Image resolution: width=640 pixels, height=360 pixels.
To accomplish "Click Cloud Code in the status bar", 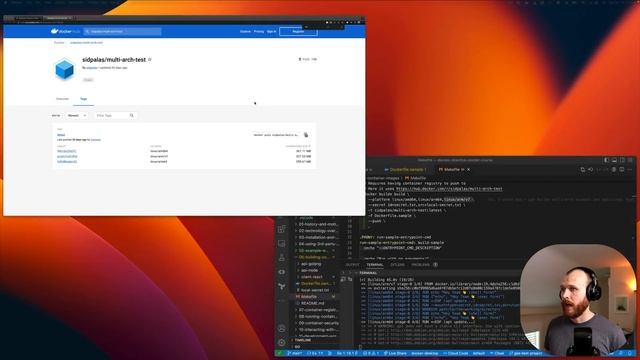I will coord(456,353).
